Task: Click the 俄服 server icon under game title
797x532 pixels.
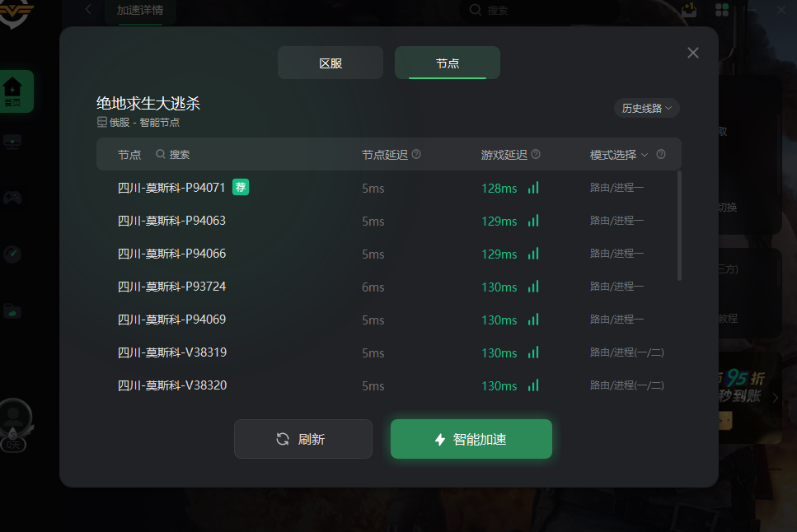Action: coord(102,122)
